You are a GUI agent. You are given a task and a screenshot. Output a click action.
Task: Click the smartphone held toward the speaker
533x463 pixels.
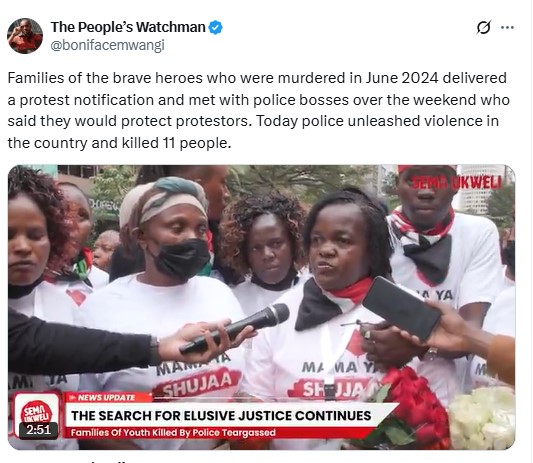pyautogui.click(x=401, y=309)
